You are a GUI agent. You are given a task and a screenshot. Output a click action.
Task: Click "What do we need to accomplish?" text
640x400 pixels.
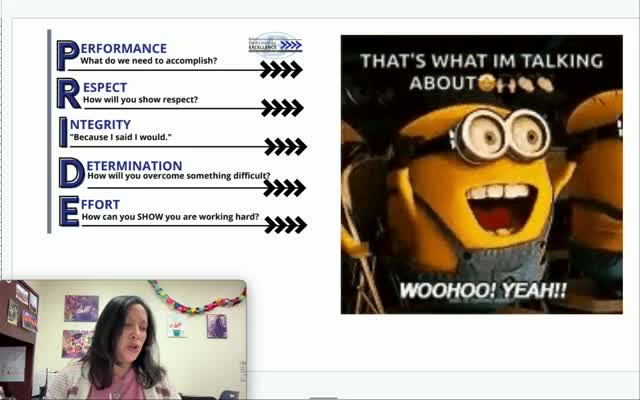148,61
